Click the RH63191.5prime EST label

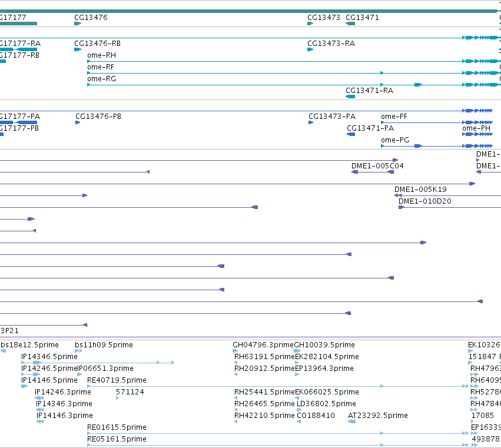click(264, 357)
